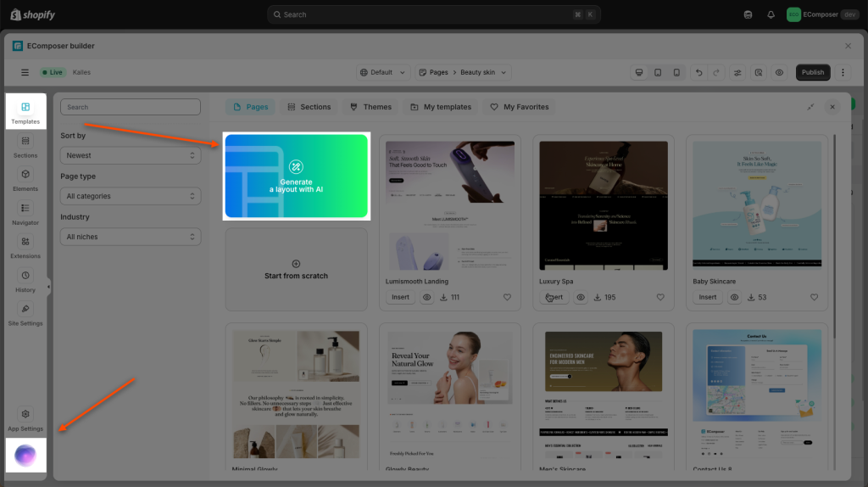Open the Navigator panel icon
Screen dimensions: 868x487
coord(25,212)
